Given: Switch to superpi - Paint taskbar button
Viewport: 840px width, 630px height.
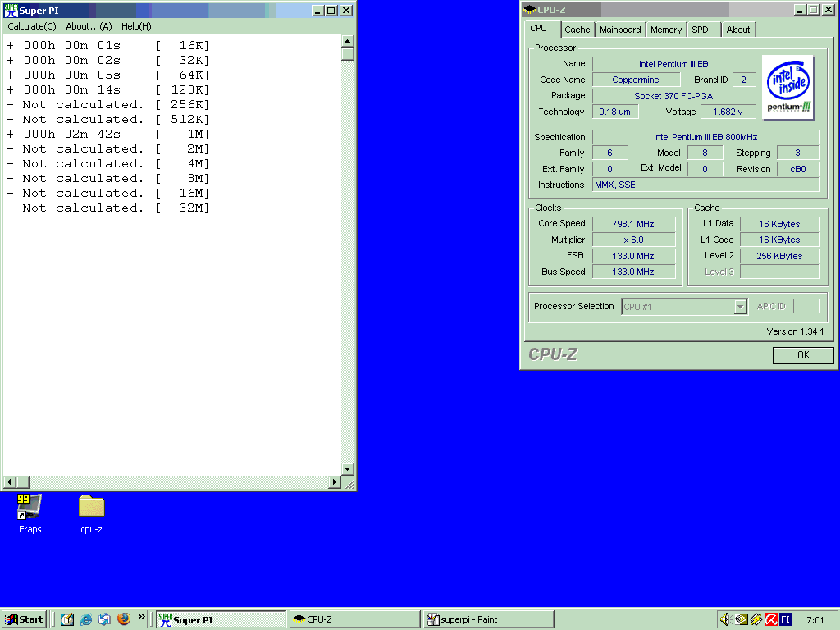Looking at the screenshot, I should pyautogui.click(x=488, y=620).
